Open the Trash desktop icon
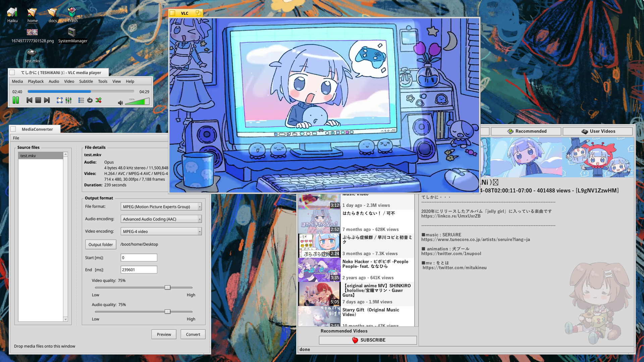Image resolution: width=644 pixels, height=362 pixels. [72, 15]
